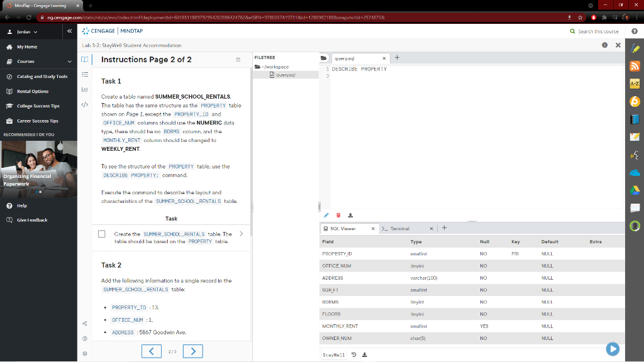This screenshot has width=644, height=362.
Task: Delete the query with the trash icon
Action: point(337,215)
